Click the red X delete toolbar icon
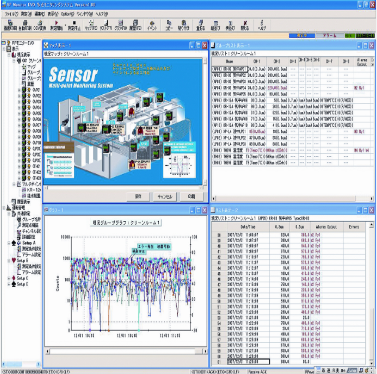The height and width of the screenshot is (374, 377). click(245, 25)
